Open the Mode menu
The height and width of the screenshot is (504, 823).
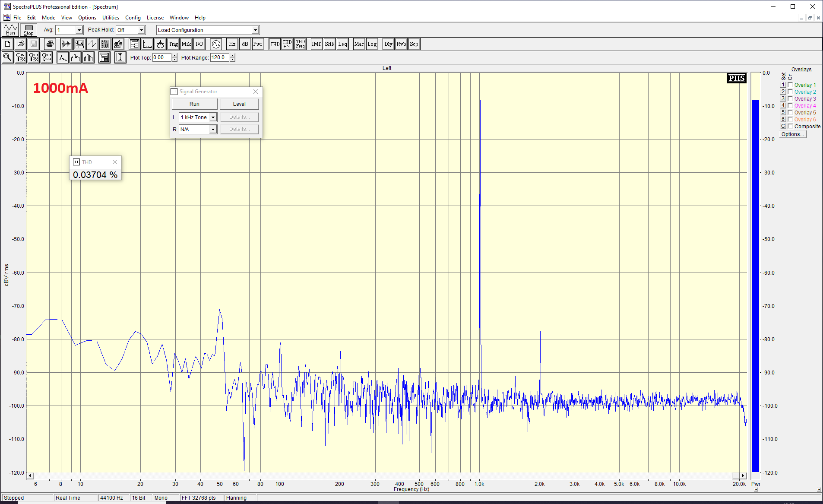pos(48,18)
